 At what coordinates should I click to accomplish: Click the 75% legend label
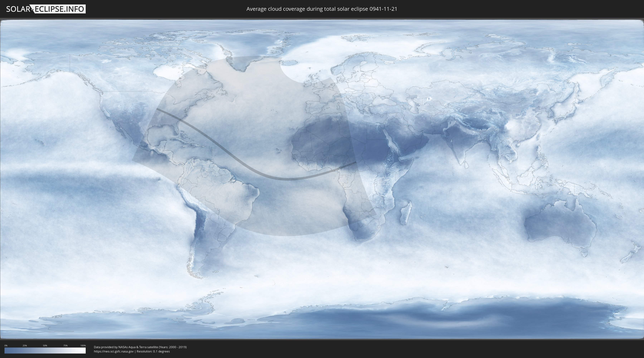pyautogui.click(x=65, y=345)
